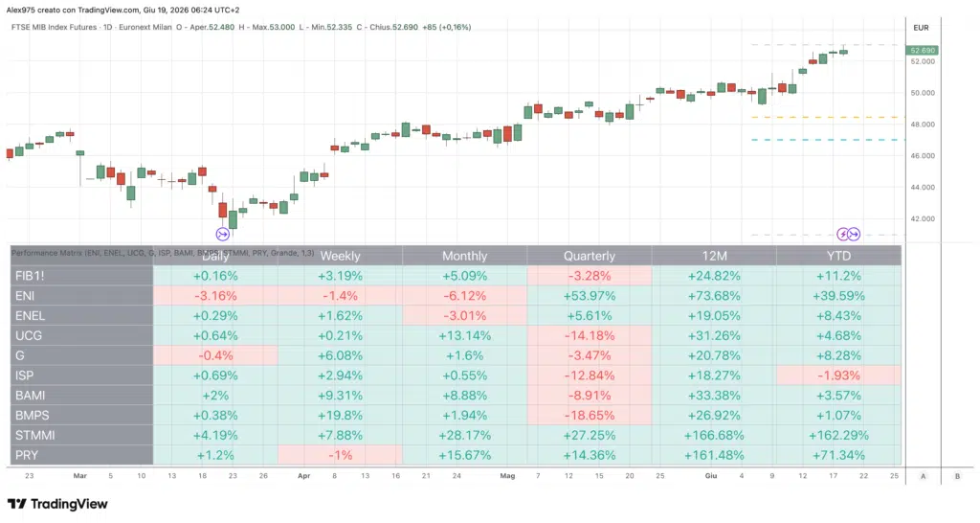Viewport: 980px width, 523px height.
Task: Click the purple arrow icon beside the lightning bolt
Action: (855, 235)
